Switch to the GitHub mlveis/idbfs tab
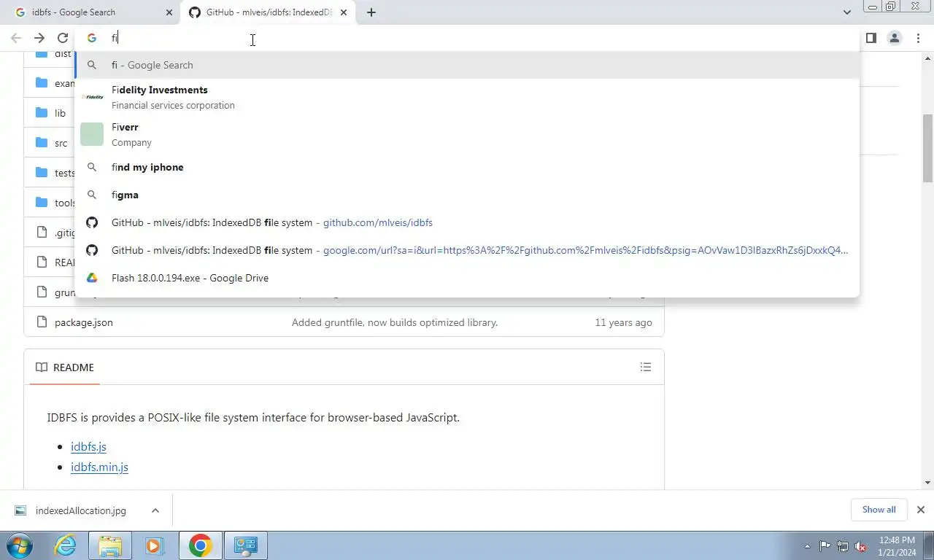This screenshot has height=560, width=934. (269, 12)
